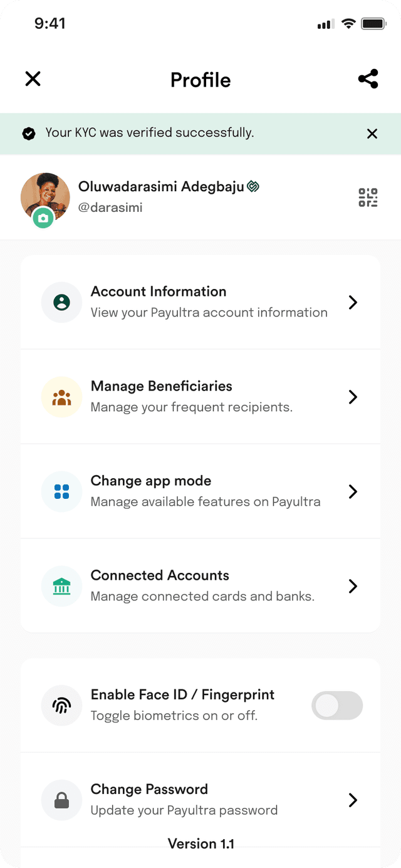The width and height of the screenshot is (401, 868).
Task: Enable the Face ID / Fingerprint toggle
Action: (x=337, y=706)
